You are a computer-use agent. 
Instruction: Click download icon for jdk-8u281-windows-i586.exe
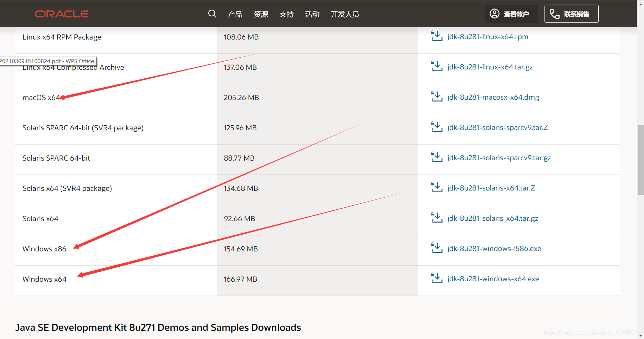pyautogui.click(x=437, y=248)
